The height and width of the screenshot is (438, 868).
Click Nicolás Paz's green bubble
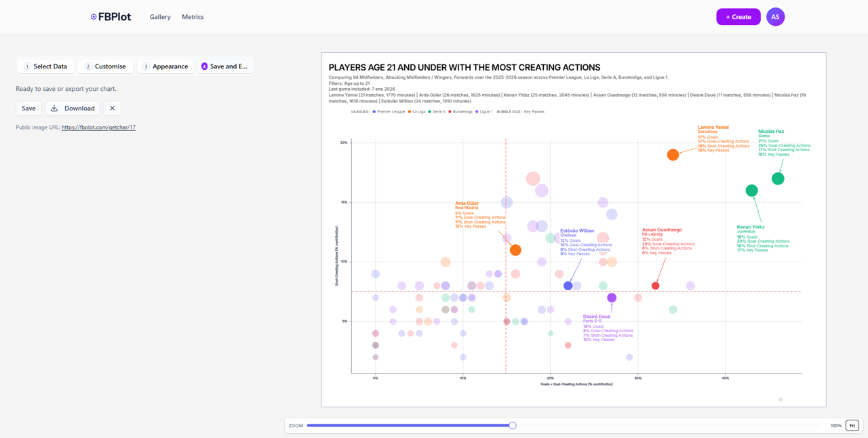[x=778, y=178]
